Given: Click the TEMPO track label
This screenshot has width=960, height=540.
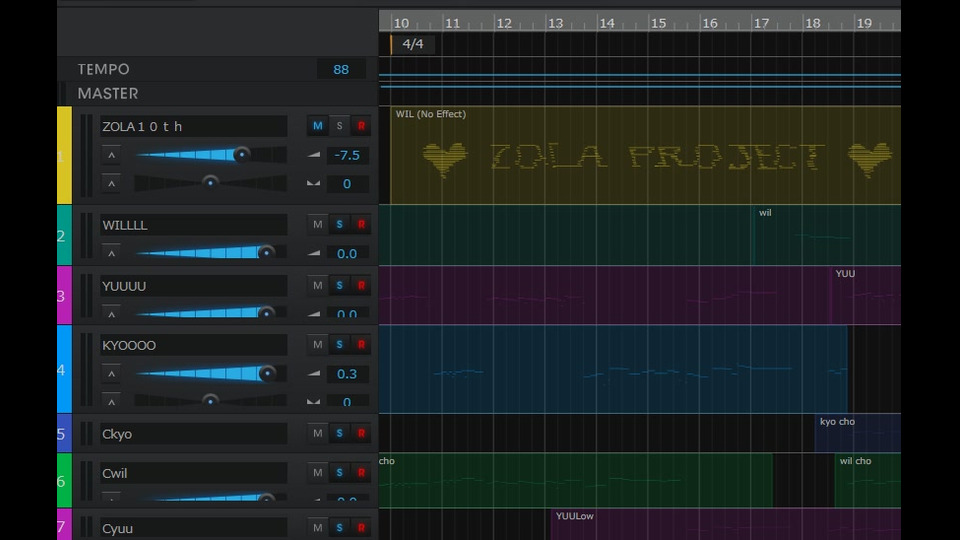Looking at the screenshot, I should 104,69.
